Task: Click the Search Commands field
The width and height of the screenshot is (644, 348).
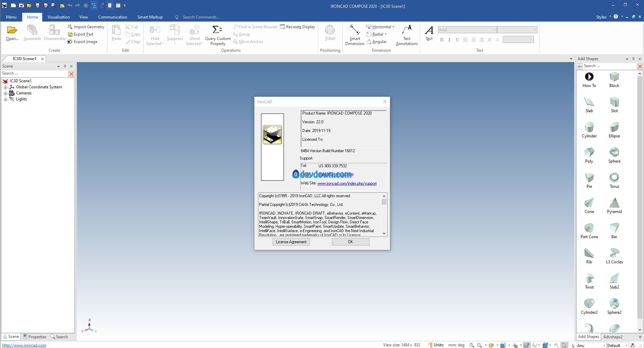Action: point(201,17)
